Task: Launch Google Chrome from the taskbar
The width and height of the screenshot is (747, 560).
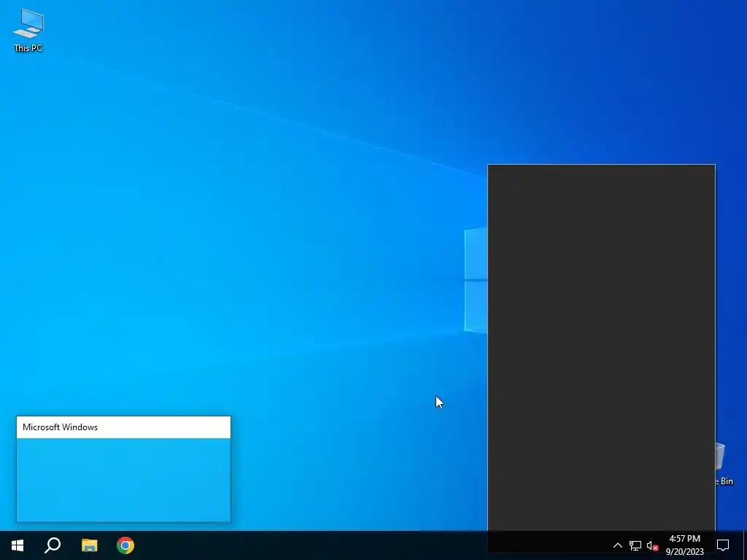Action: [125, 545]
